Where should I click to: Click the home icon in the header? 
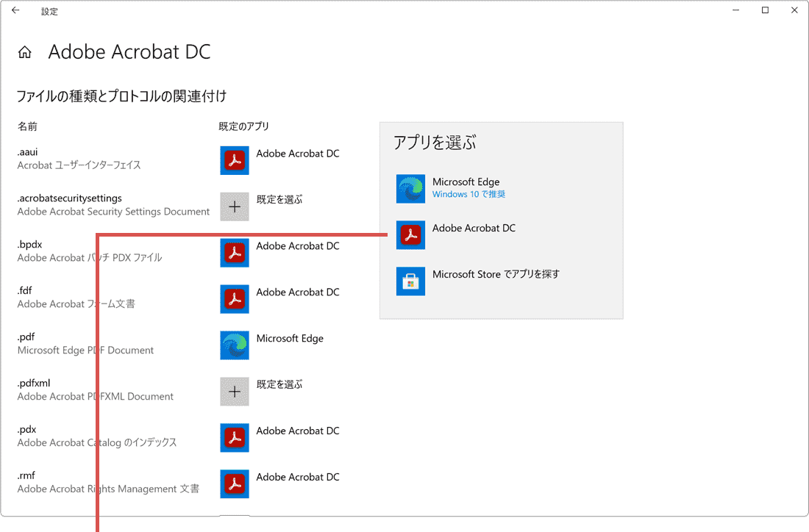[x=24, y=51]
